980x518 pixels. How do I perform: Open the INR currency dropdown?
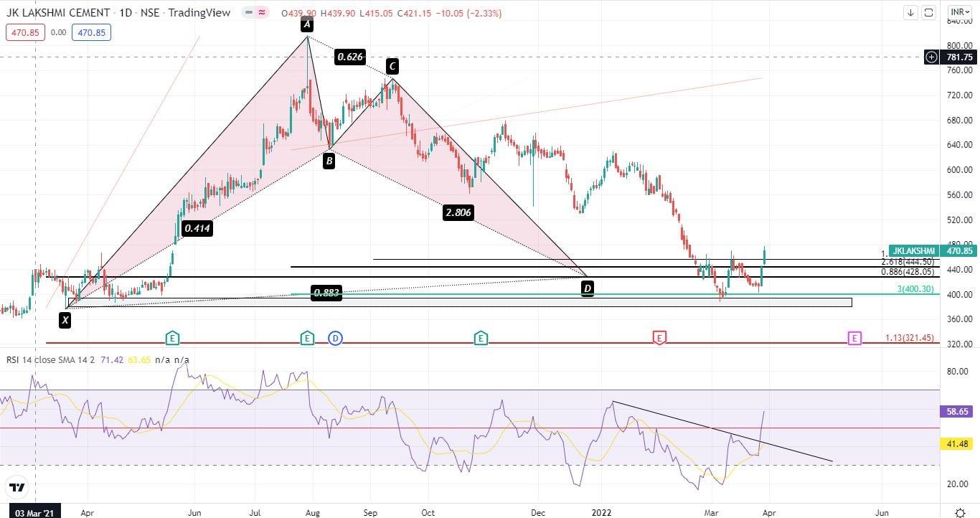[960, 12]
